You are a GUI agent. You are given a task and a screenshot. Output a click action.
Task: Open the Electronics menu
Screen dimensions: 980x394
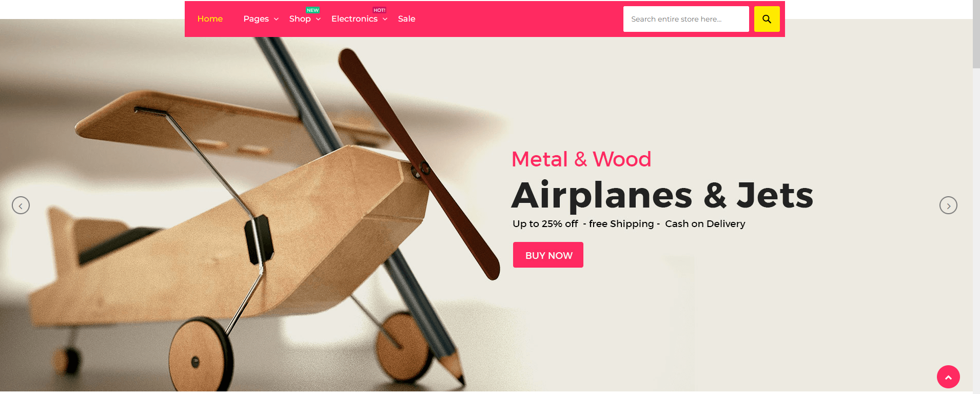(x=354, y=19)
